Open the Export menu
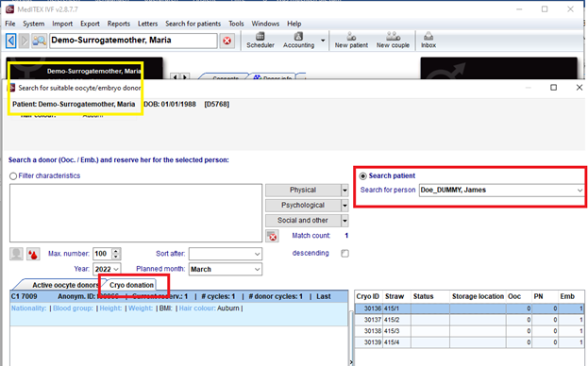588x366 pixels. pyautogui.click(x=90, y=24)
